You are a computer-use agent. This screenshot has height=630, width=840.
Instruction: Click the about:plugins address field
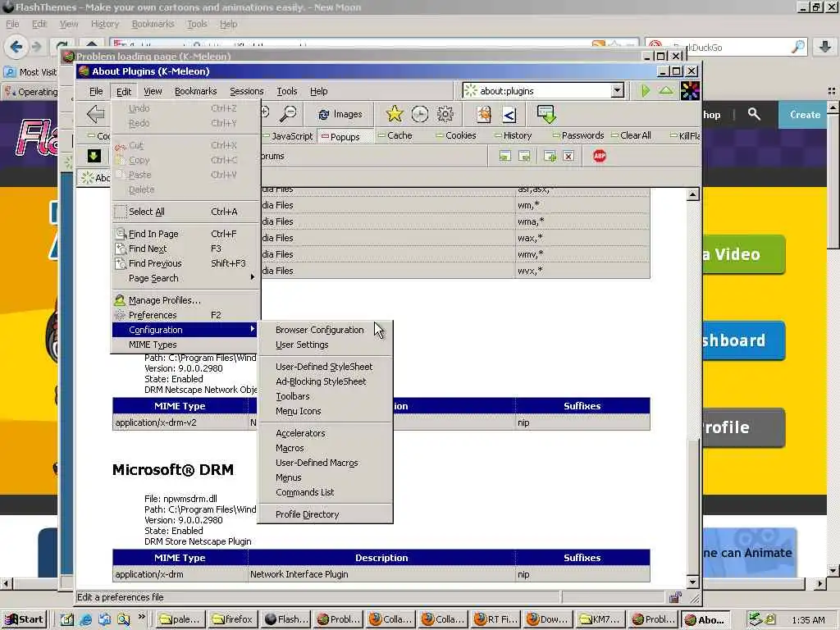[537, 90]
